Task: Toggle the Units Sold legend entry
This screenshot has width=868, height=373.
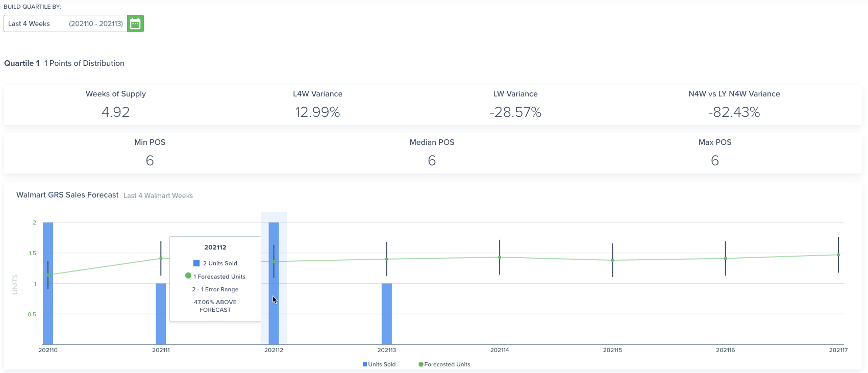Action: (x=379, y=364)
